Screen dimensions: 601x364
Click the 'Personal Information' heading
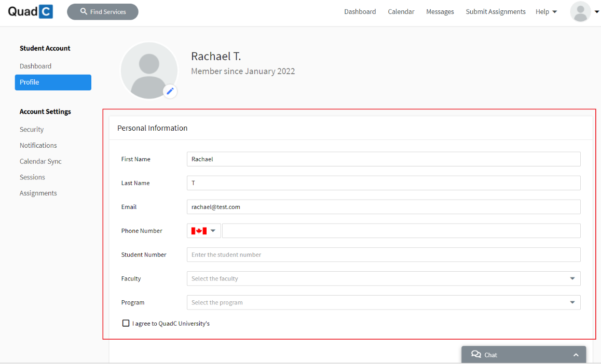coord(152,128)
